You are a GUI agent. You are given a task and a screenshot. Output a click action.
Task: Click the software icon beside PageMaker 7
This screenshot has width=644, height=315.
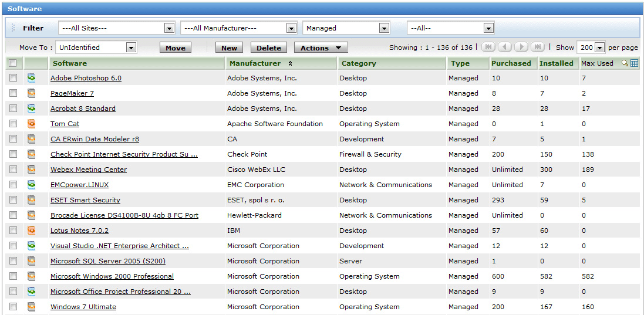31,93
